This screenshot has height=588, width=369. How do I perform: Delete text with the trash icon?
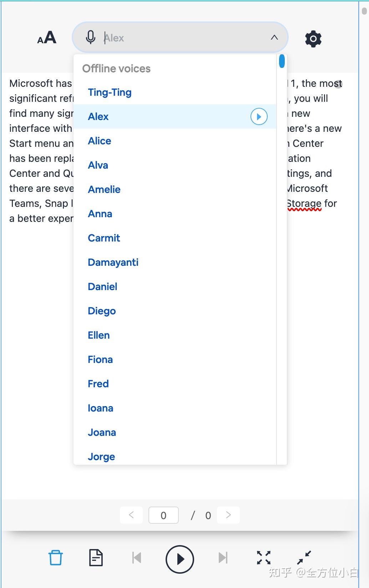pyautogui.click(x=56, y=558)
